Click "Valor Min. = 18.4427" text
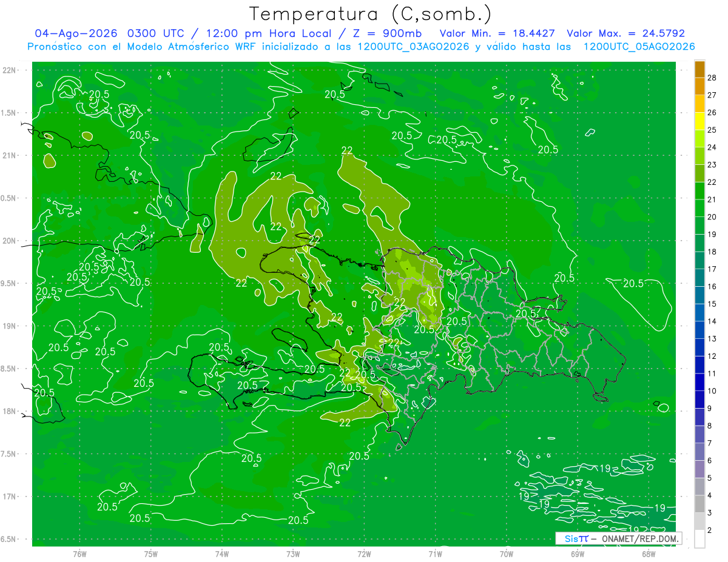The image size is (728, 562). pyautogui.click(x=498, y=33)
